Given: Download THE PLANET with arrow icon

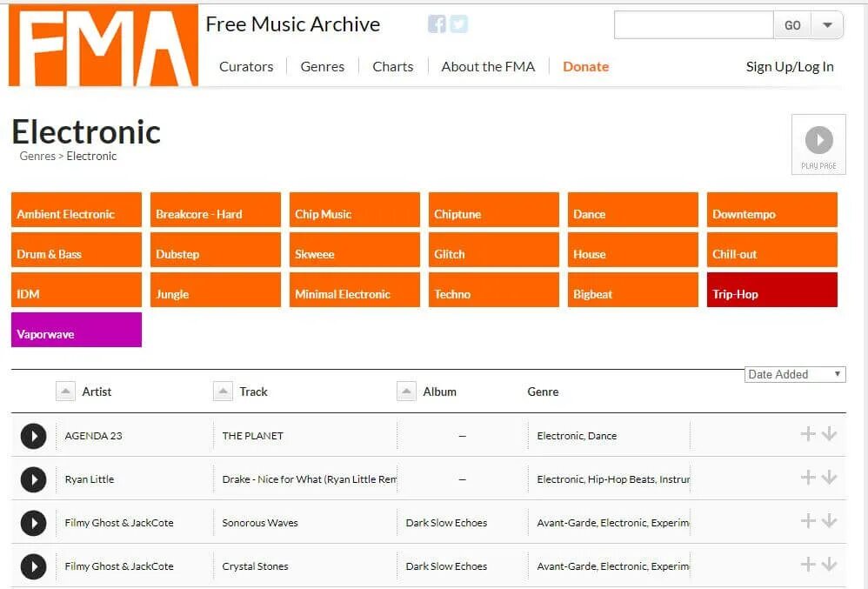Looking at the screenshot, I should click(x=829, y=433).
